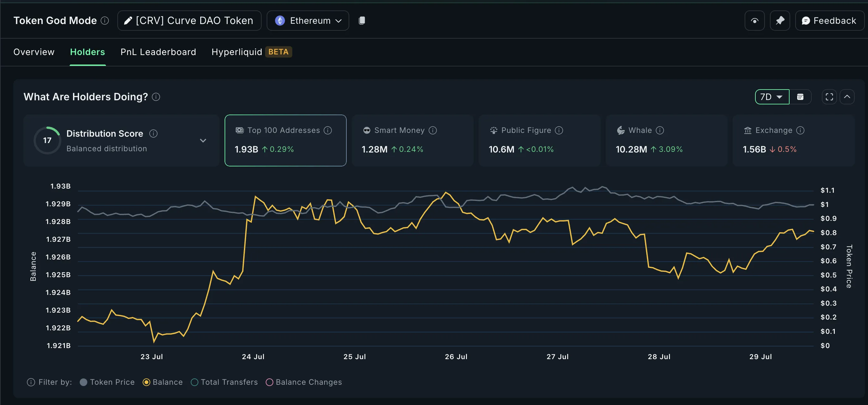Open the Hyperliquid BETA tab
Screen dimensions: 868x405
tap(251, 52)
